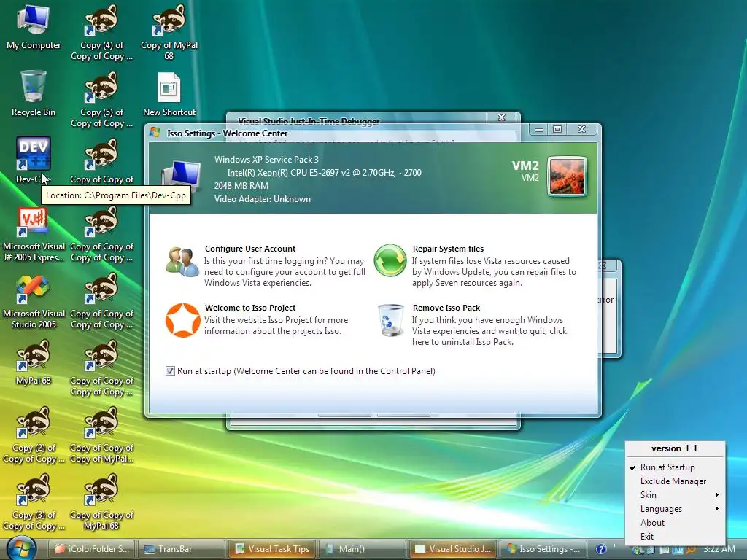Select Copy (5) of Copy desktop shortcut
Viewport: 747px width, 560px height.
(101, 99)
